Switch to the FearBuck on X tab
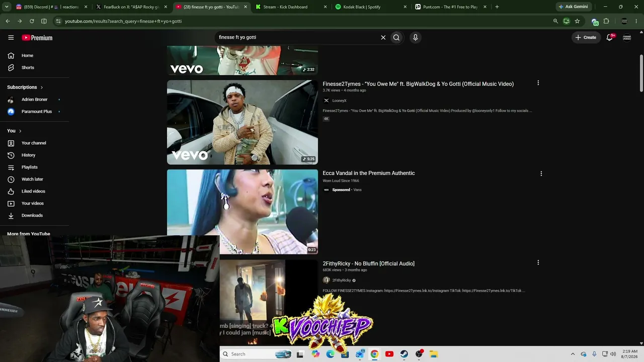 [x=131, y=7]
